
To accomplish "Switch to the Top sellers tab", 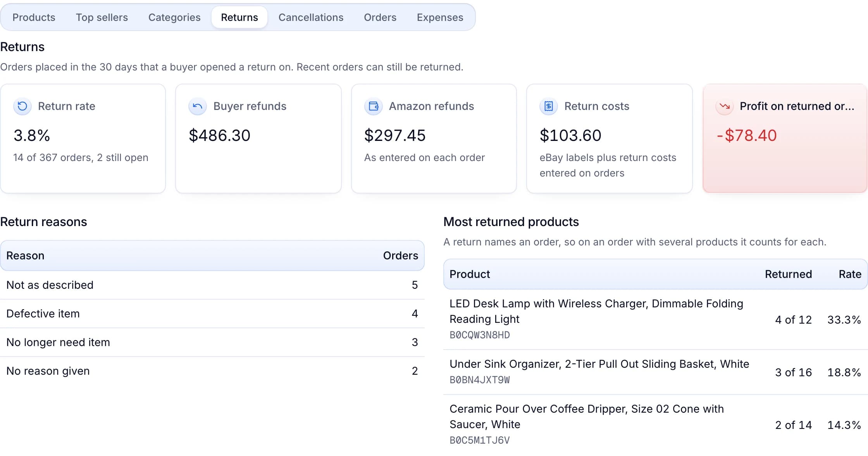I will click(x=102, y=17).
